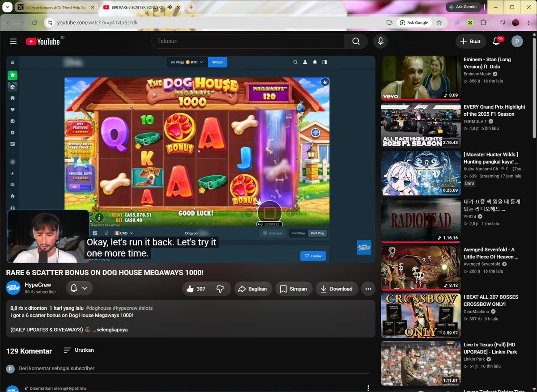Open the #hypecrew hashtag link
Viewport: 537px width, 392px height.
(x=125, y=308)
